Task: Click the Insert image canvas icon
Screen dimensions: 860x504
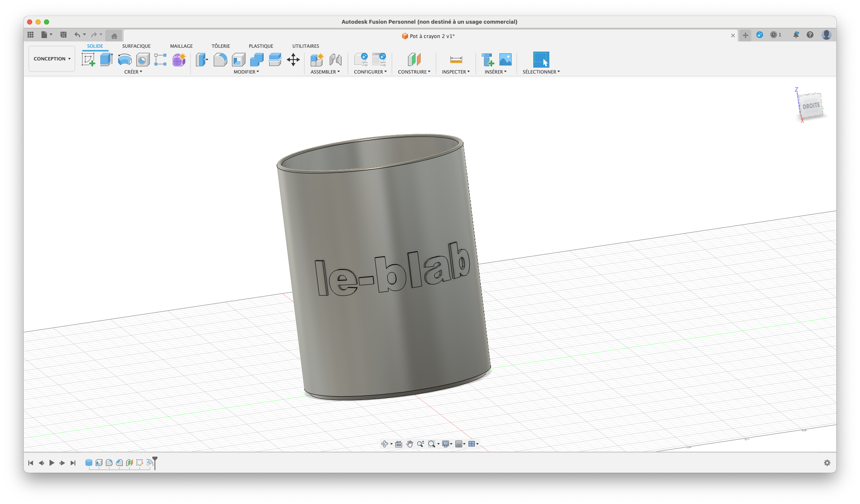Action: (505, 60)
